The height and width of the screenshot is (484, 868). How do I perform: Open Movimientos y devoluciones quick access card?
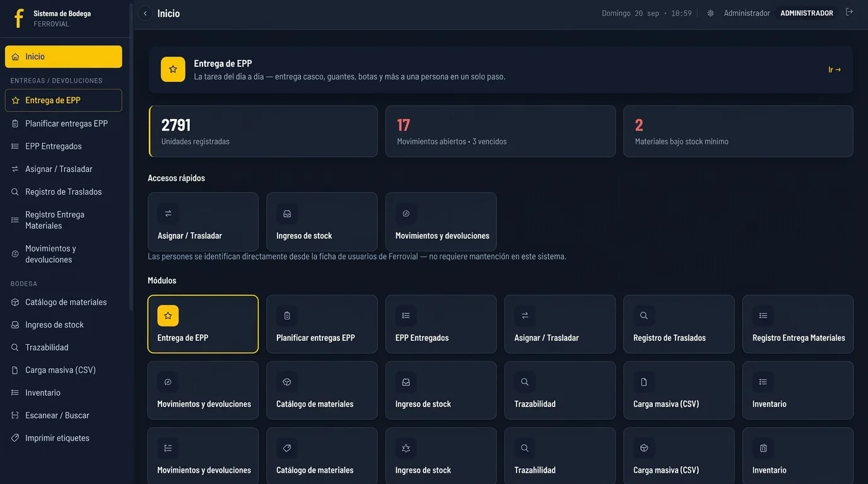441,222
